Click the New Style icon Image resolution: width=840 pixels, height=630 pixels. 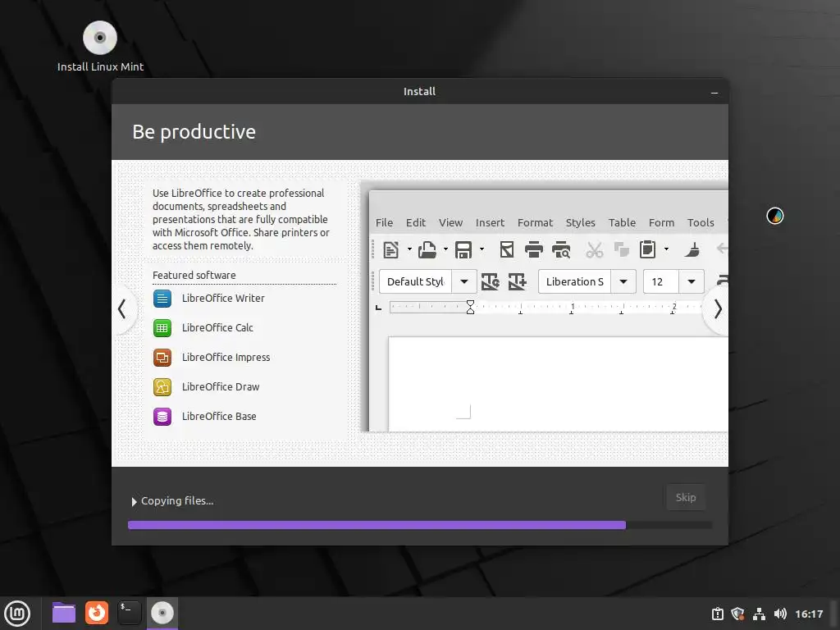pos(517,282)
